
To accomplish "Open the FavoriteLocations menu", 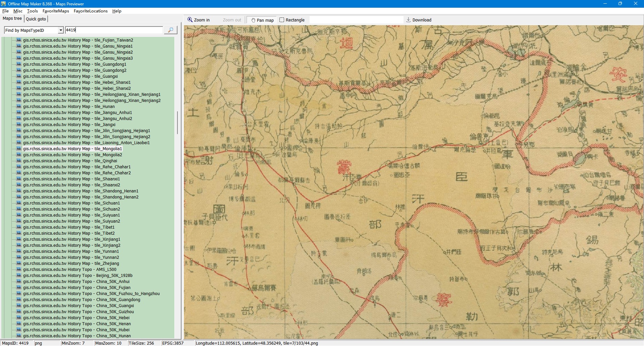I will tap(91, 11).
